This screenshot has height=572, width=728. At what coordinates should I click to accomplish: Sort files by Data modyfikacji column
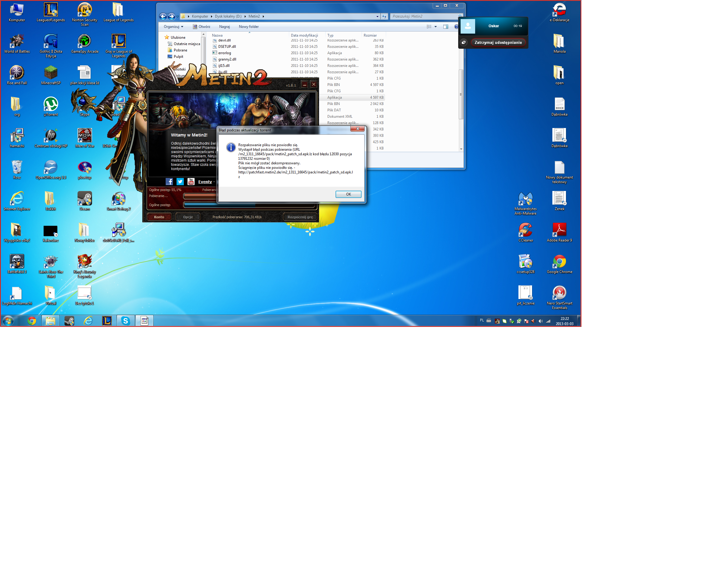[307, 35]
